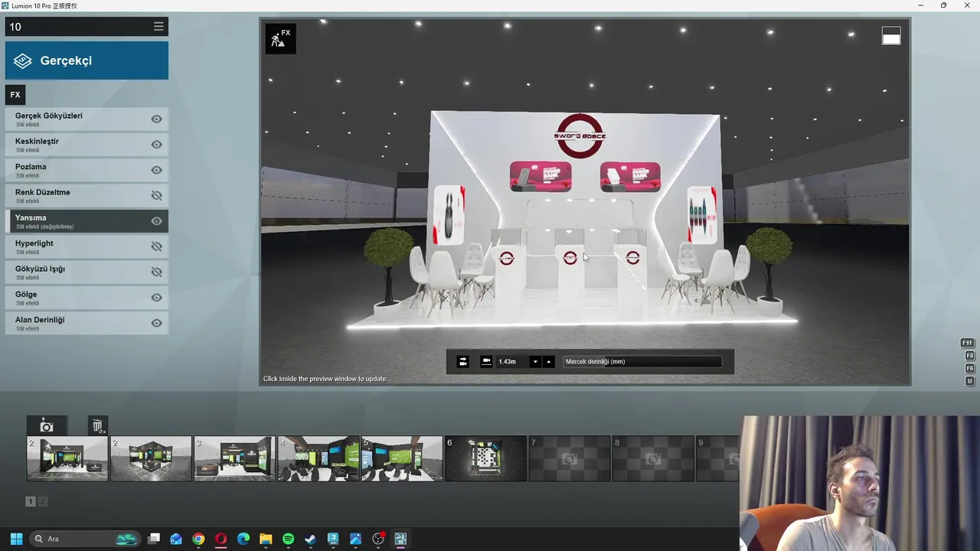Open Microsoft Edge from the taskbar
This screenshot has width=980, height=551.
click(x=243, y=539)
